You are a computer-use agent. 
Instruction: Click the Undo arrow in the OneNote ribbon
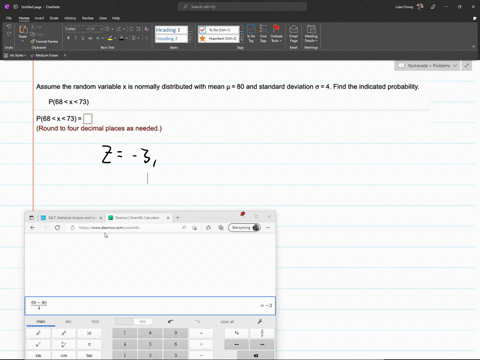9,27
